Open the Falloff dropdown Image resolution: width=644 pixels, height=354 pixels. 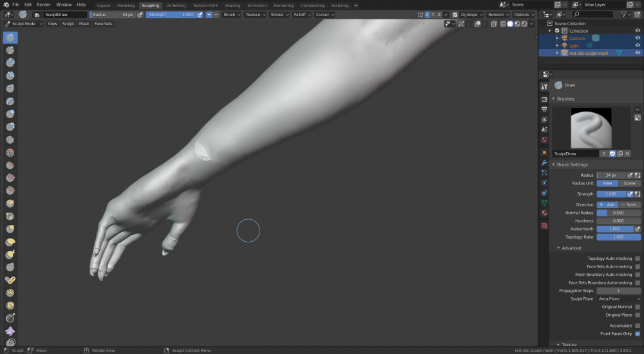302,14
